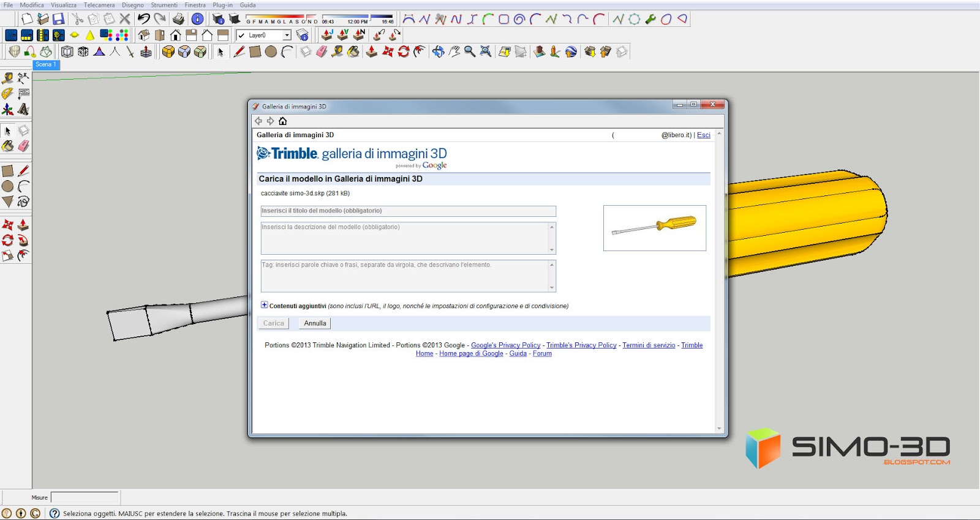980x520 pixels.
Task: Open the File menu
Action: point(8,5)
